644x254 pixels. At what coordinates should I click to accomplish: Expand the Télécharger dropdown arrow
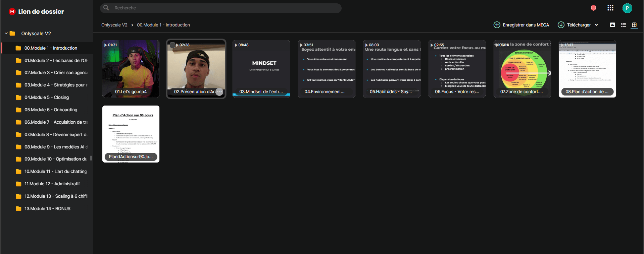pos(596,25)
